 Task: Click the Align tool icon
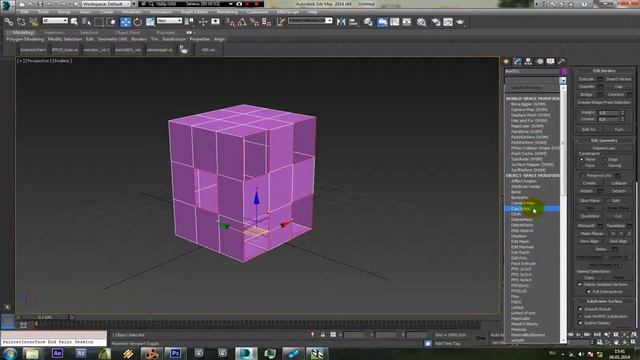[353, 22]
